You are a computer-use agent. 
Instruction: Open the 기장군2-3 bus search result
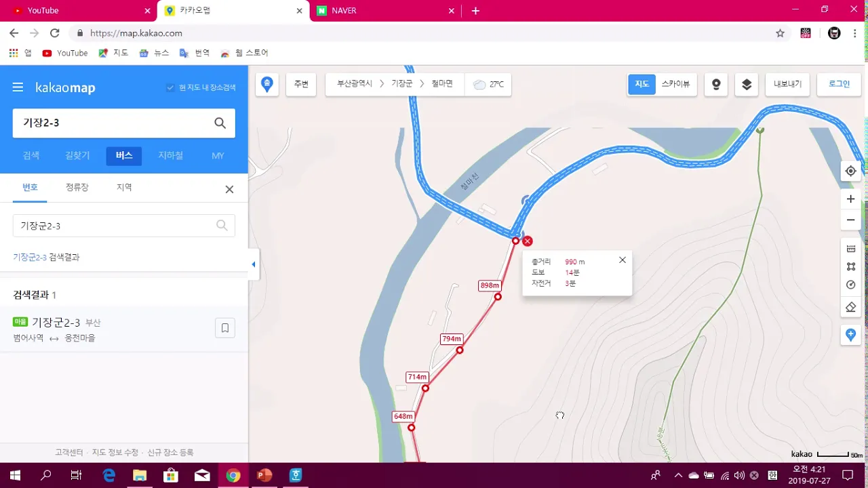pos(123,329)
